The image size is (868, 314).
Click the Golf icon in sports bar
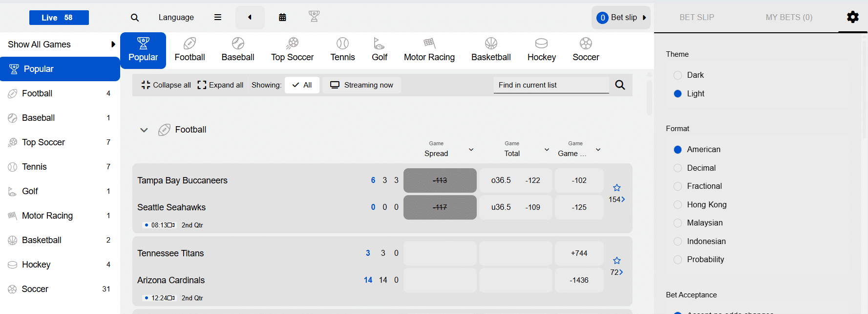tap(379, 44)
